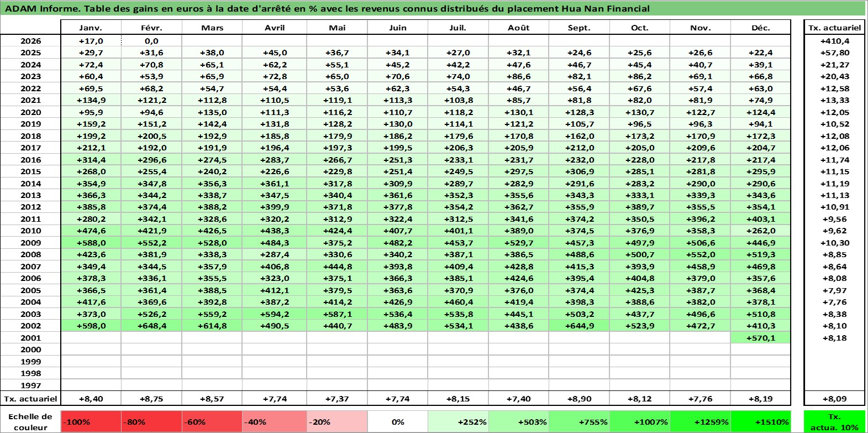
Task: Click the 1997 year row label
Action: pyautogui.click(x=30, y=385)
